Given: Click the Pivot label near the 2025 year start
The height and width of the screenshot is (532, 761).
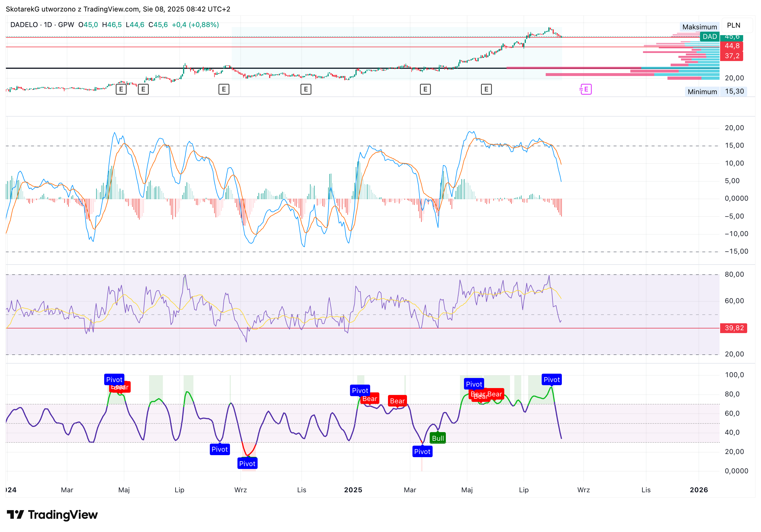Looking at the screenshot, I should (360, 390).
